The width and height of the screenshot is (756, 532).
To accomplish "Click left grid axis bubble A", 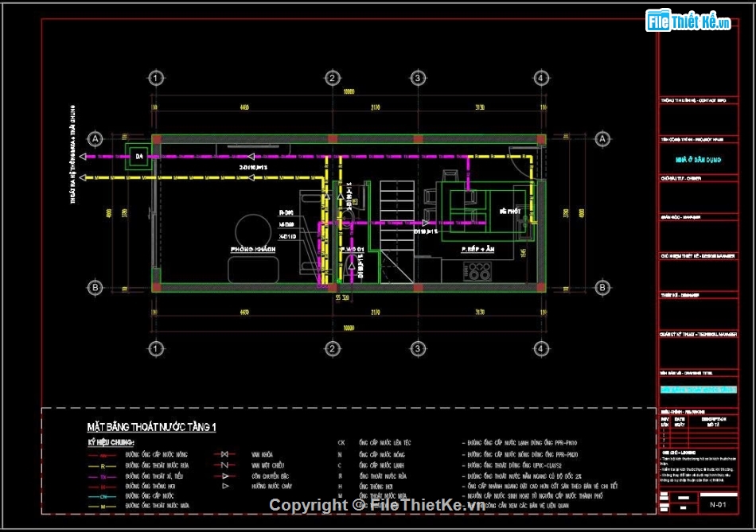I will pyautogui.click(x=95, y=138).
